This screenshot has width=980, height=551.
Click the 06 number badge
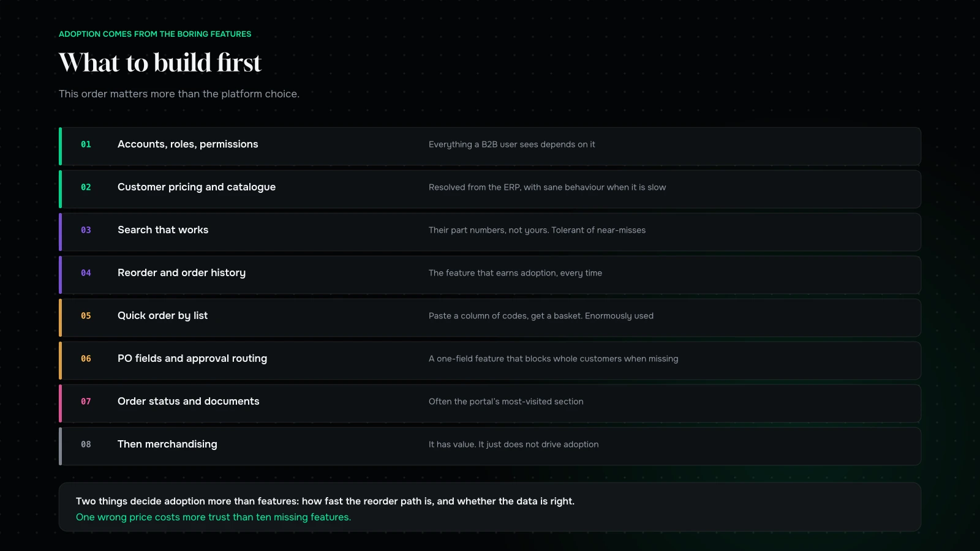click(86, 359)
